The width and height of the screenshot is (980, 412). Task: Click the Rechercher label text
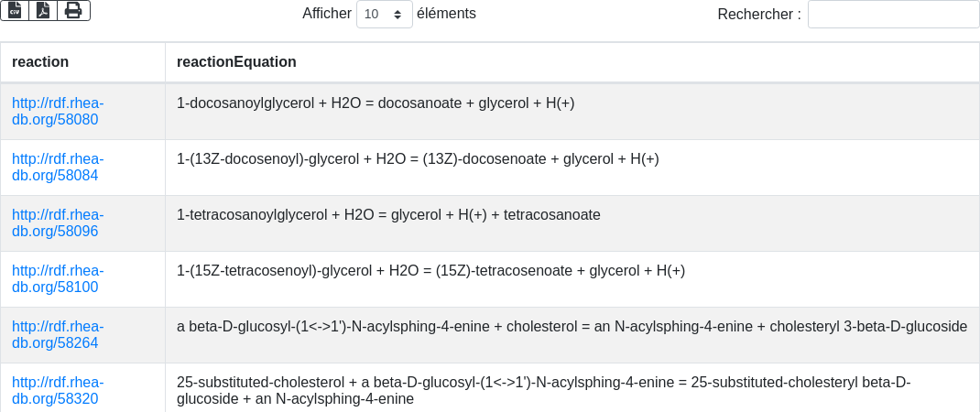click(x=758, y=15)
